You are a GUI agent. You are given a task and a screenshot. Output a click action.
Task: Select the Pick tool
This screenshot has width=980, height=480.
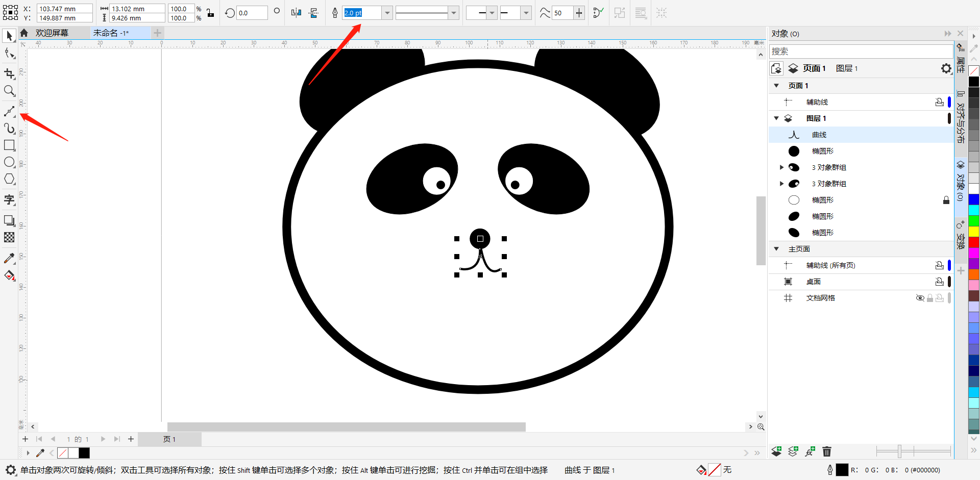click(9, 36)
